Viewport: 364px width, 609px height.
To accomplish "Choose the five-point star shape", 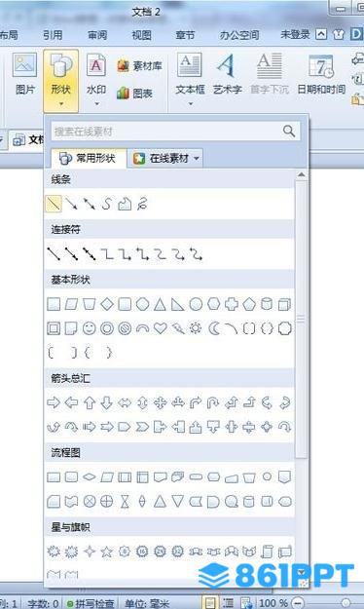I will point(107,552).
